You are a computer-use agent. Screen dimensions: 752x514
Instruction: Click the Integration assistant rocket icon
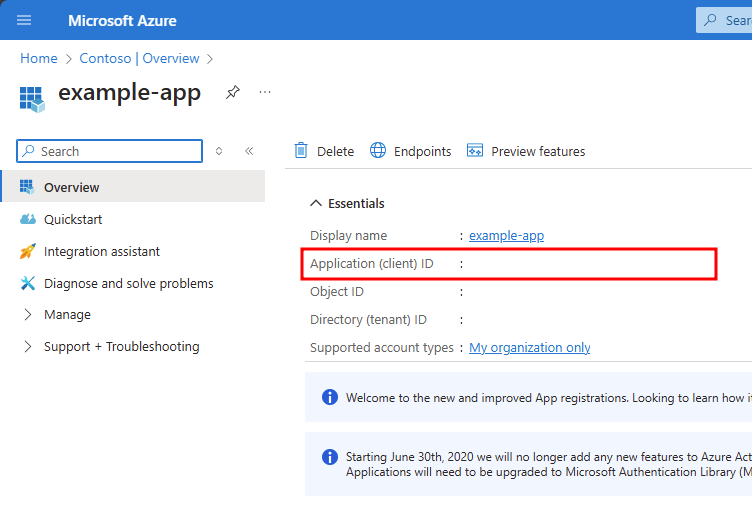point(28,251)
